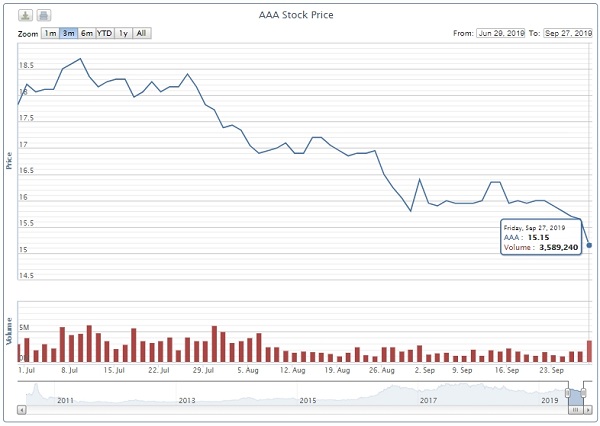Choose the 1y zoom button
The height and width of the screenshot is (426, 600).
click(123, 33)
